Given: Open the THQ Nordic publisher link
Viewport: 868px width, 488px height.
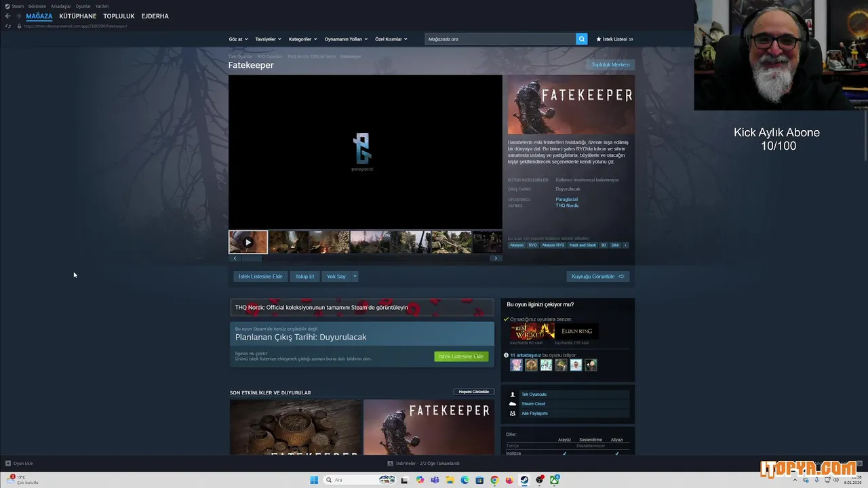Looking at the screenshot, I should point(567,205).
